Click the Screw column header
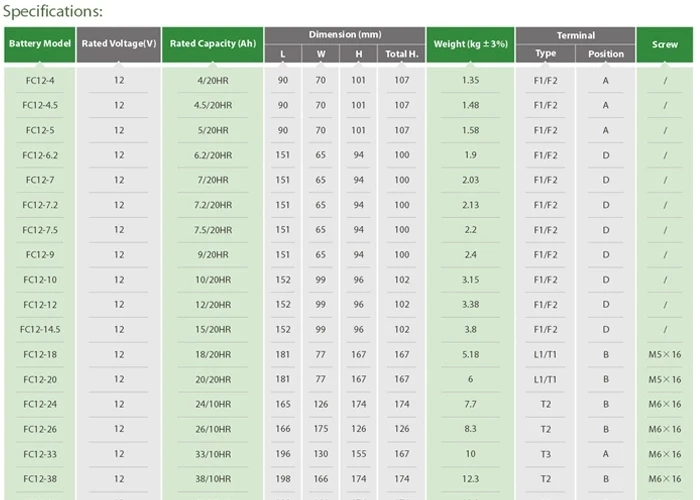Viewport: 700px width, 500px height. (665, 44)
